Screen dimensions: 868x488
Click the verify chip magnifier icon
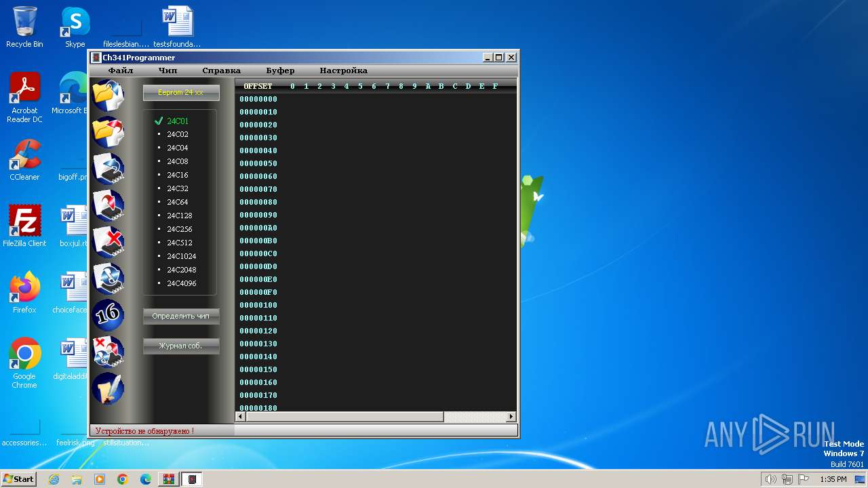pos(108,278)
